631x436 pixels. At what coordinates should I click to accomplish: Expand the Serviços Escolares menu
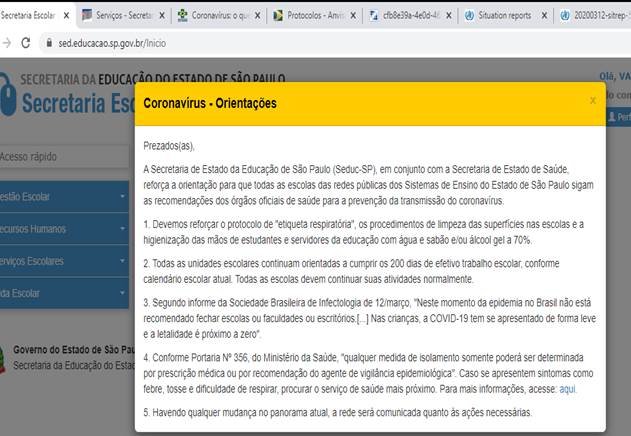[x=64, y=261]
